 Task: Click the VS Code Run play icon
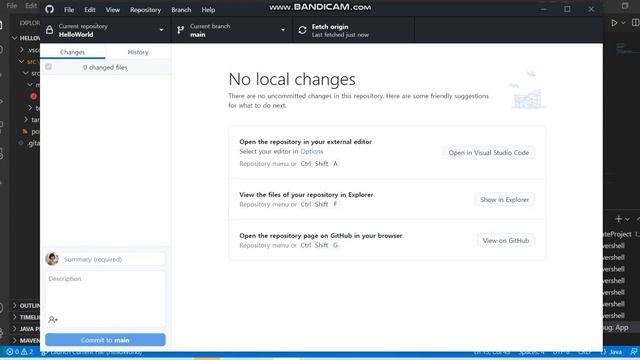pos(614,23)
